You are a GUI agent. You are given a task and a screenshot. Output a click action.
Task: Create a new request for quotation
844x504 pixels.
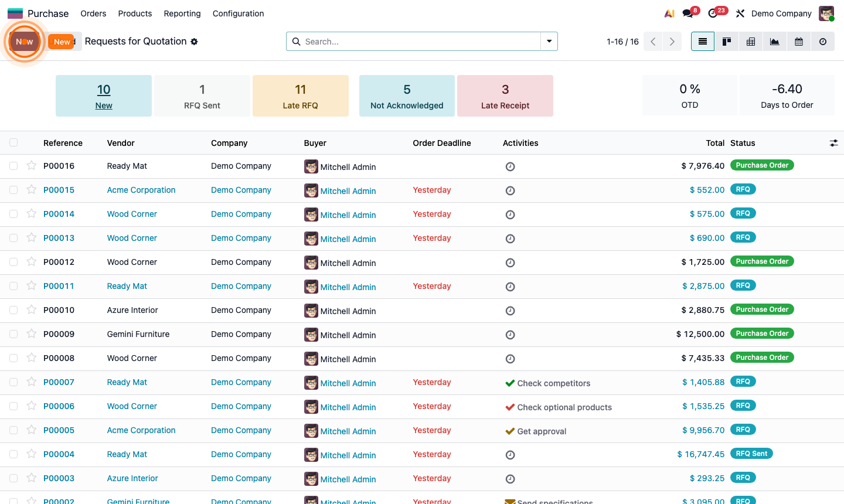(62, 42)
